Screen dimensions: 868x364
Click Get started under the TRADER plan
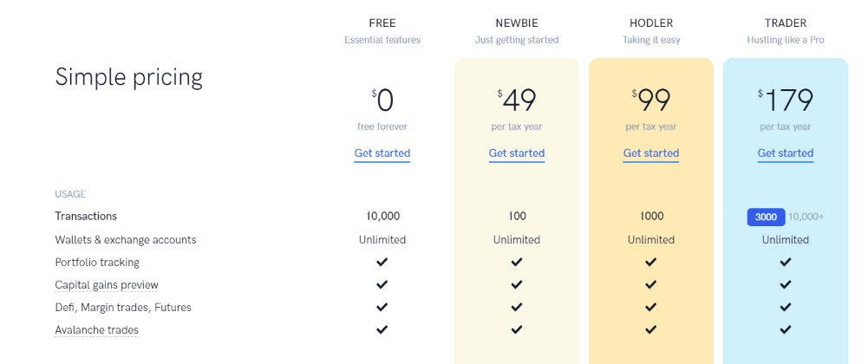[x=786, y=153]
